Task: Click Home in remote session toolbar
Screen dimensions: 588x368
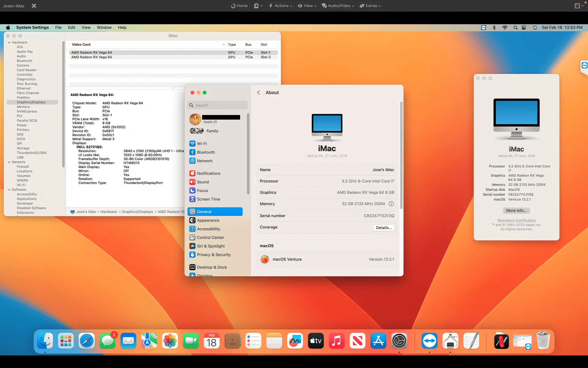Action: 239,6
